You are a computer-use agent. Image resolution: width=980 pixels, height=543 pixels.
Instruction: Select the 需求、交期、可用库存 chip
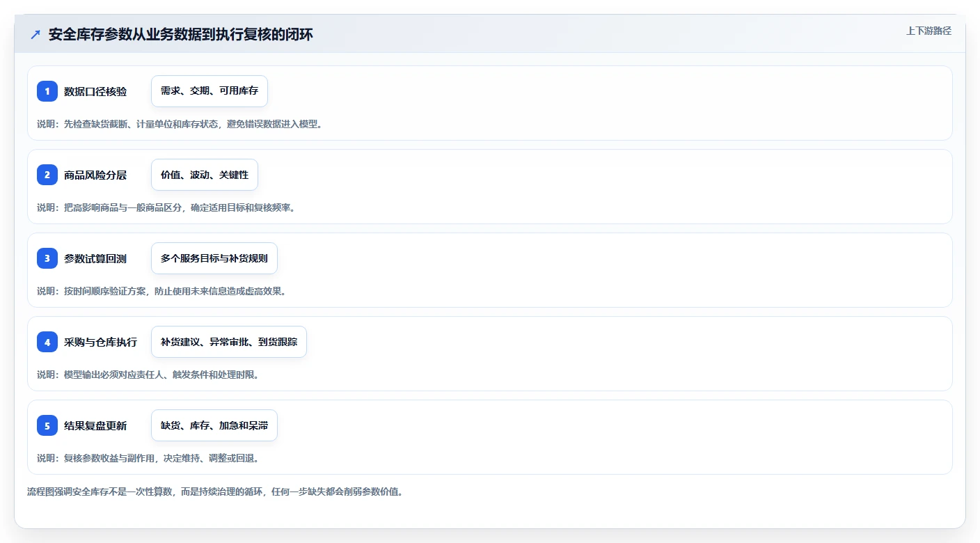tap(210, 91)
